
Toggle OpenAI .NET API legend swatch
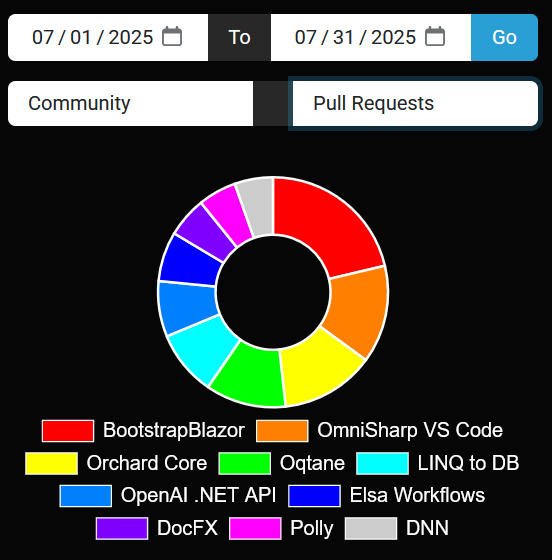pyautogui.click(x=86, y=496)
